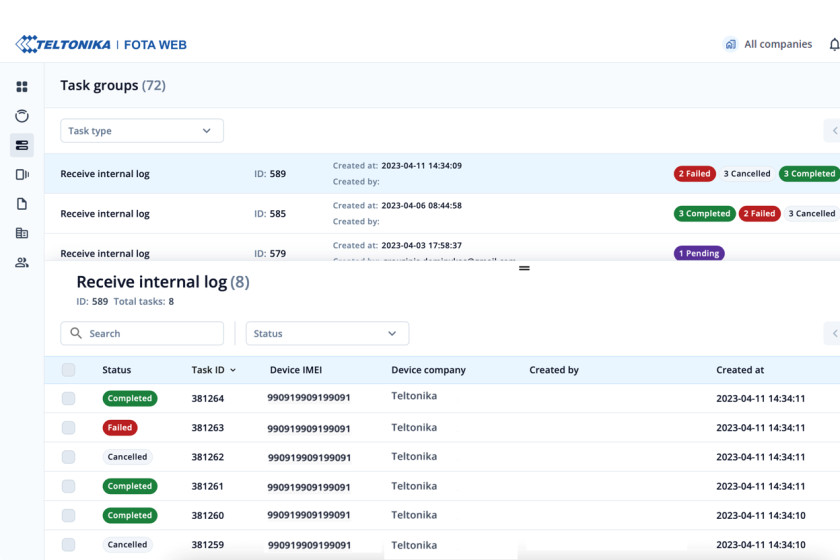Open the users icon in sidebar

[22, 263]
